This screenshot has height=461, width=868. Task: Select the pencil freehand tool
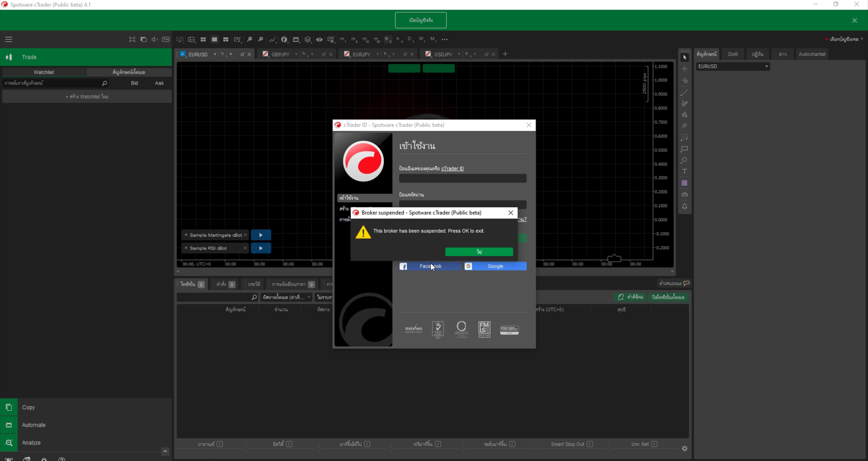point(684,103)
